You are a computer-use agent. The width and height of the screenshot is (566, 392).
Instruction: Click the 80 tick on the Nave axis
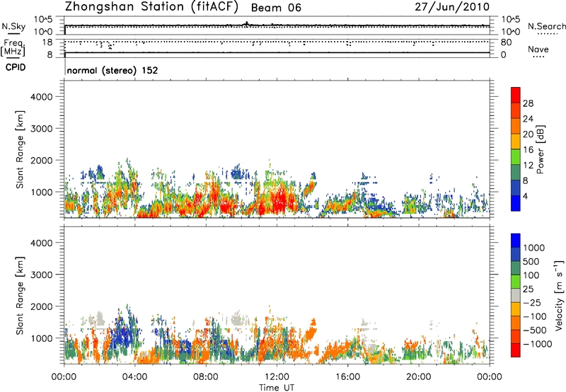[506, 42]
